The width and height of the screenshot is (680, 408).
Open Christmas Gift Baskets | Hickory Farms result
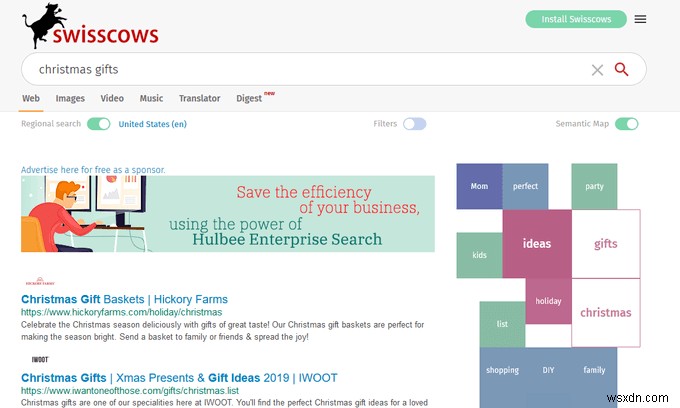[124, 299]
